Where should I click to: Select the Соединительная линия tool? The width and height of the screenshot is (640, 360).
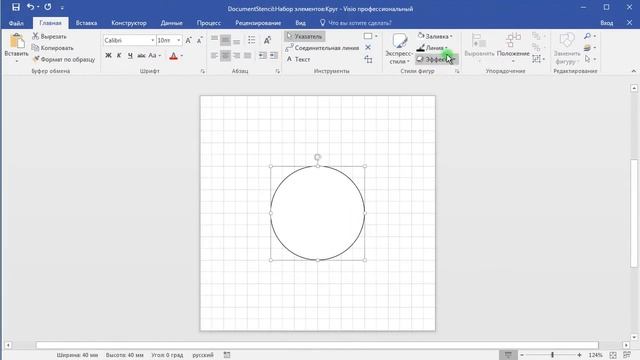coord(322,48)
